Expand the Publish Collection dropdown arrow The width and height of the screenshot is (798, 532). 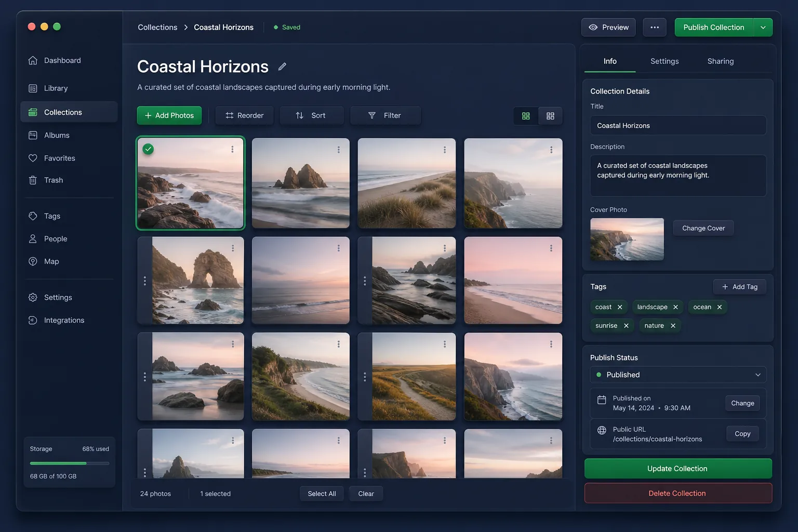763,28
